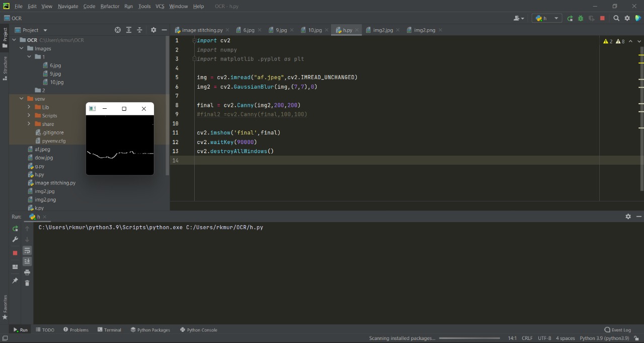
Task: Run the h script with the green play icon
Action: coord(570,19)
